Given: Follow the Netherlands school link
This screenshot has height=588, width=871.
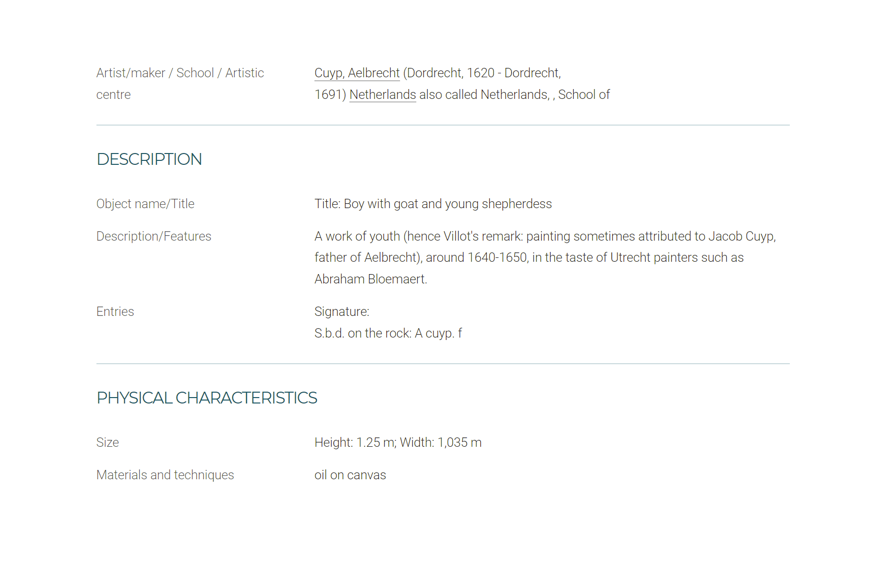Looking at the screenshot, I should coord(382,94).
